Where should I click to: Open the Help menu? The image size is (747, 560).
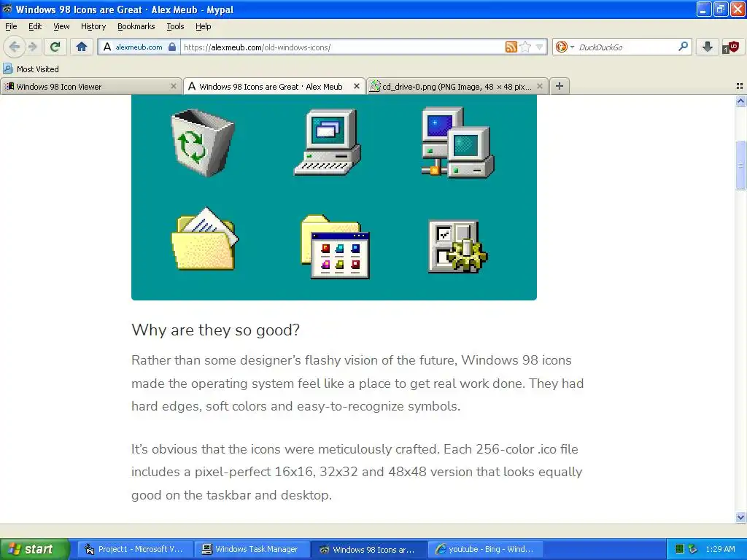tap(204, 26)
